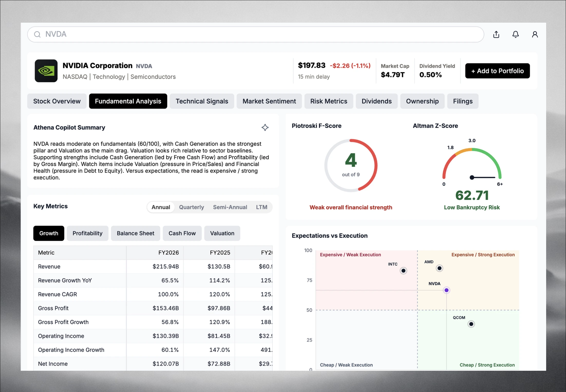Select the Revenue row label
The image size is (566, 392).
click(x=49, y=266)
